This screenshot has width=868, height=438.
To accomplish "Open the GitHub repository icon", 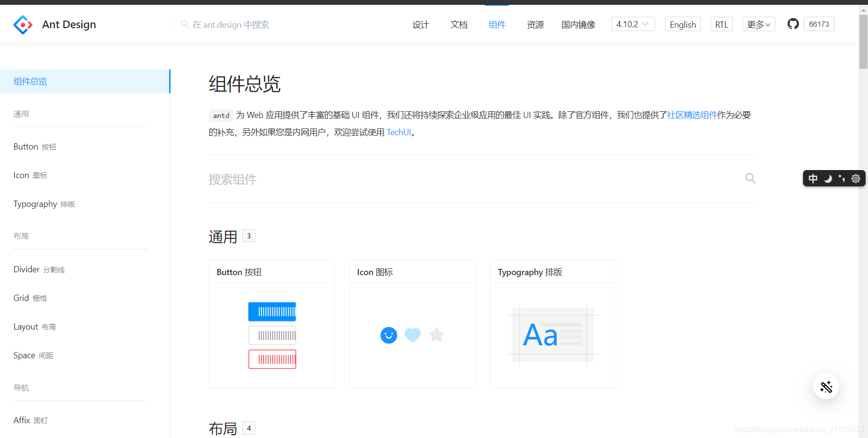I will pos(793,24).
